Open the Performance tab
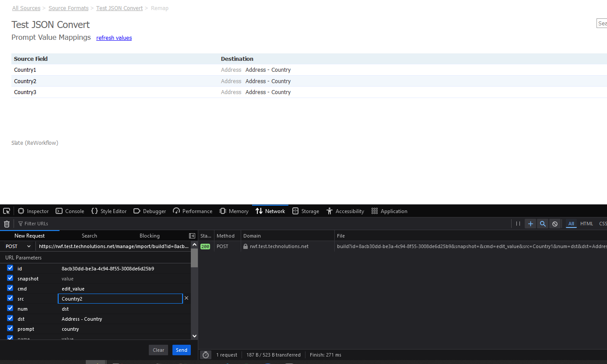The height and width of the screenshot is (364, 607). click(x=193, y=211)
